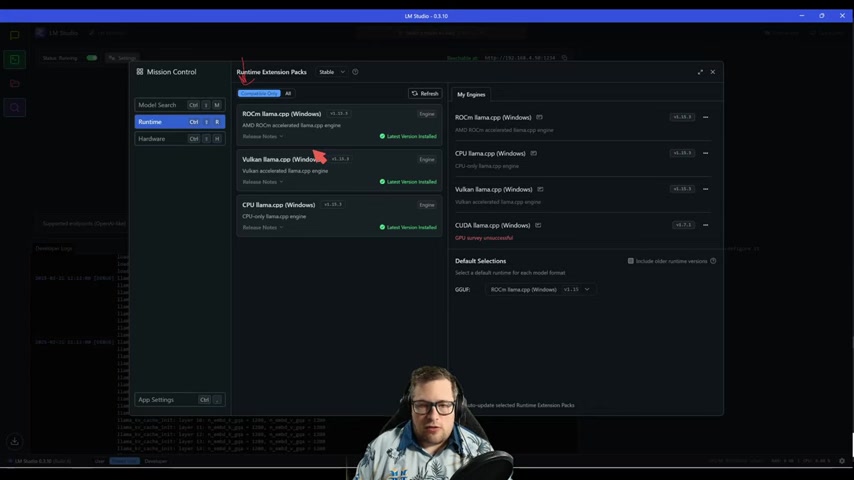Click the Engine tag on ROCm pack
854x480 pixels.
click(x=427, y=114)
